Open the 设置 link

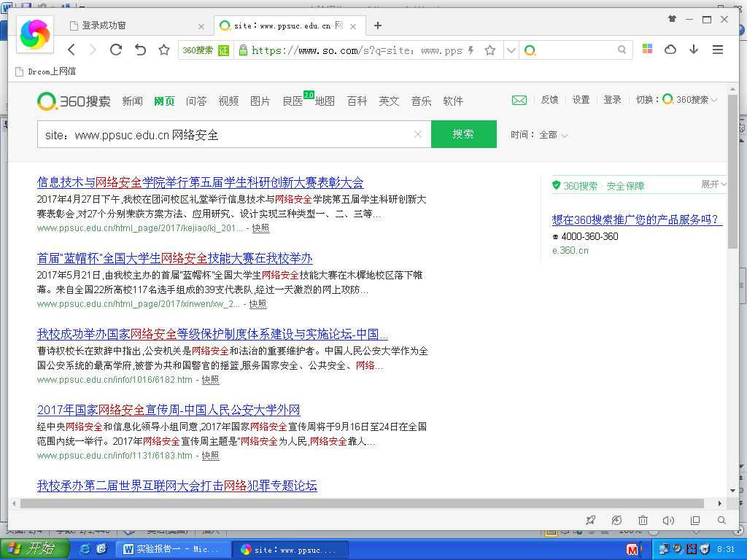(581, 99)
